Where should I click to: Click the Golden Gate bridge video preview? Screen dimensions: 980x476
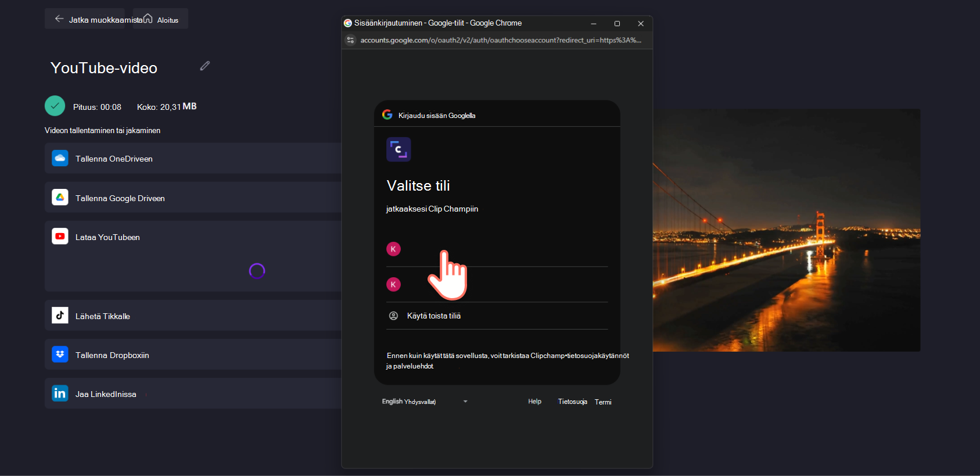coord(787,230)
